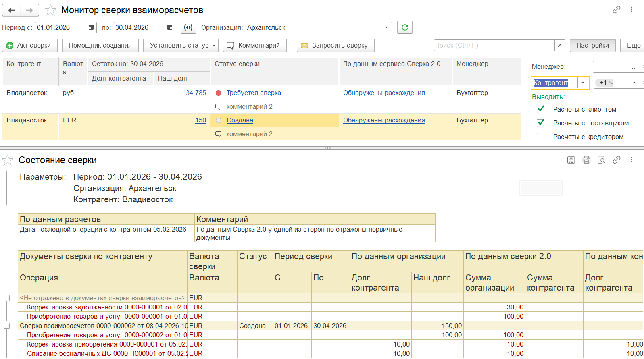Image resolution: width=644 pixels, height=359 pixels.
Task: Open calendar for start date 01.01.2026
Action: click(91, 27)
